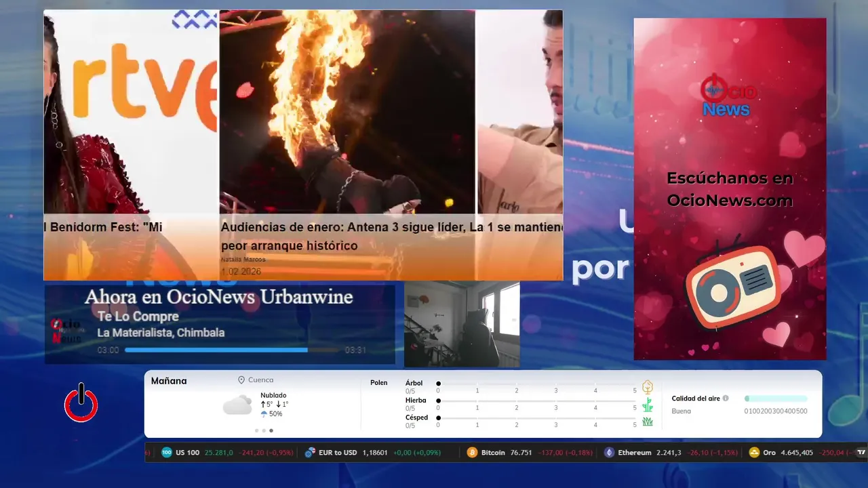
Task: Click the US 100 ticker icon
Action: tap(167, 453)
